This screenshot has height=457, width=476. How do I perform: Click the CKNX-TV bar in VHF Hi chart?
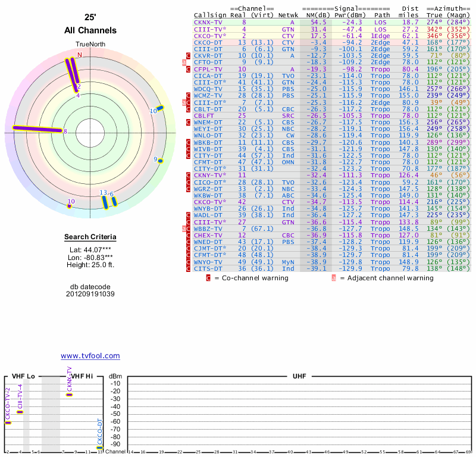pyautogui.click(x=70, y=395)
